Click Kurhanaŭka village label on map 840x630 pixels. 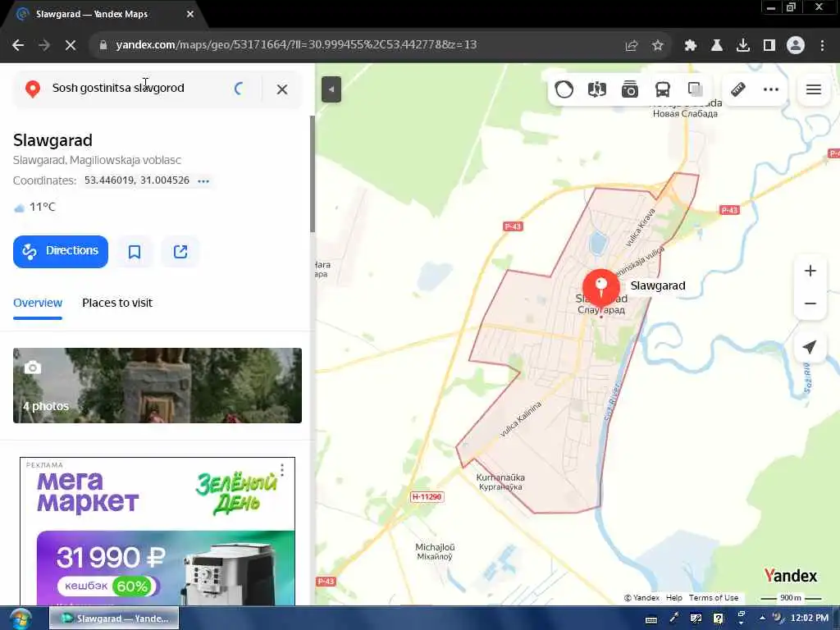click(500, 482)
